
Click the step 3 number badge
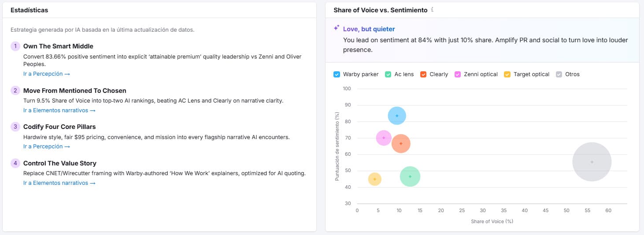15,127
